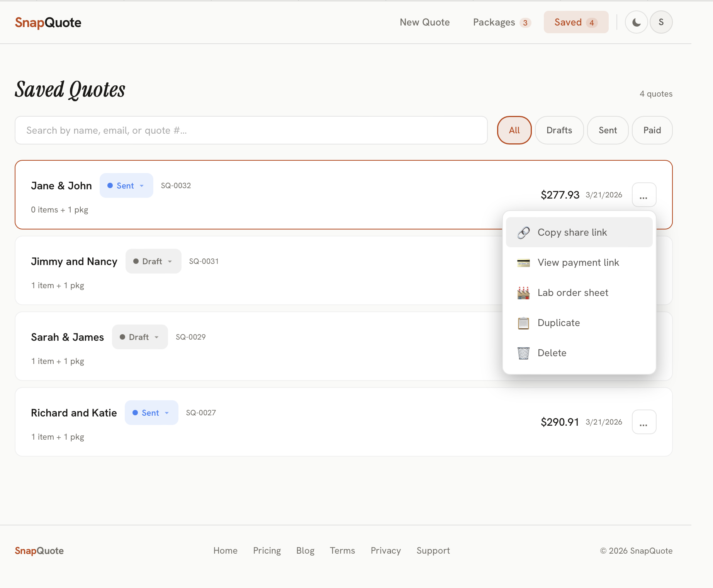Expand the Draft status dropdown for Sarah & James
Viewport: 713px width, 588px height.
tap(140, 337)
